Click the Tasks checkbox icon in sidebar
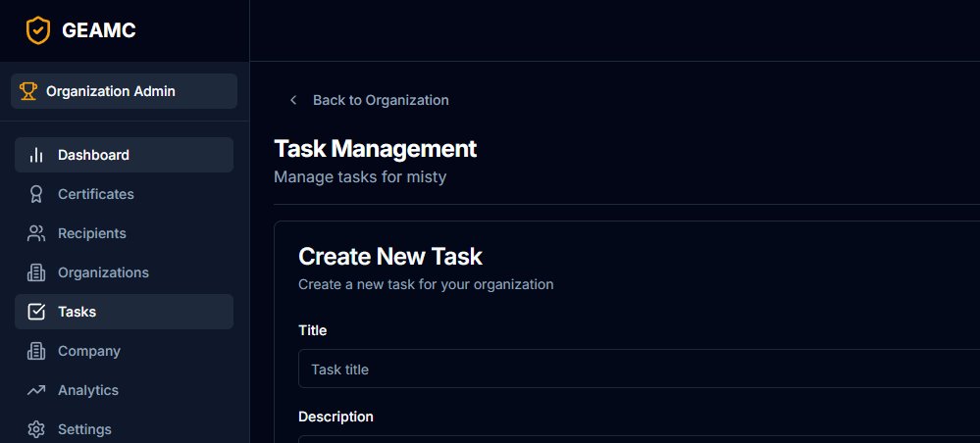The height and width of the screenshot is (443, 980). 36,312
